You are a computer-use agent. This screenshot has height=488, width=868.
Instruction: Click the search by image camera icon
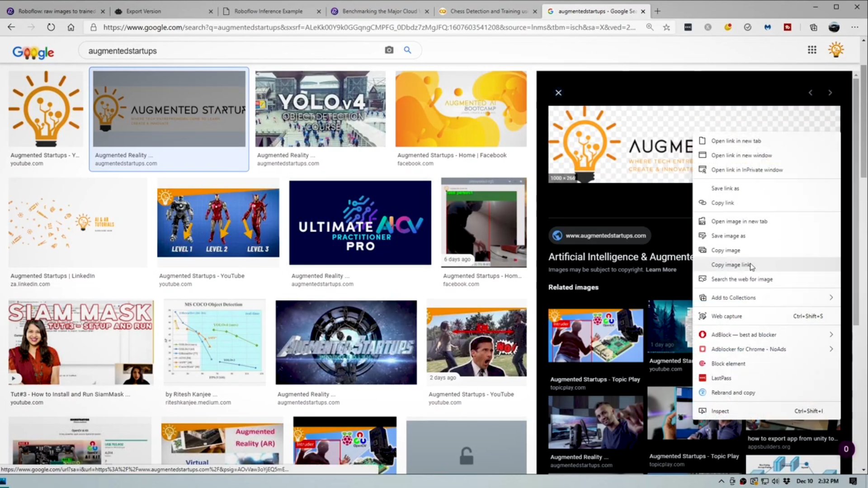click(389, 50)
